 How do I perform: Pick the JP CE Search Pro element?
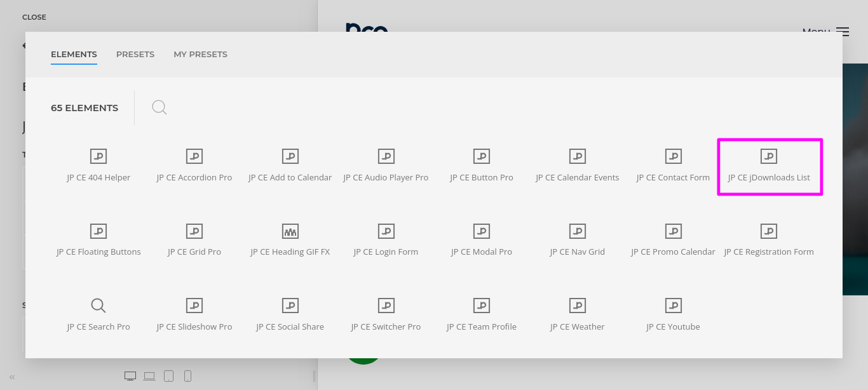point(98,315)
